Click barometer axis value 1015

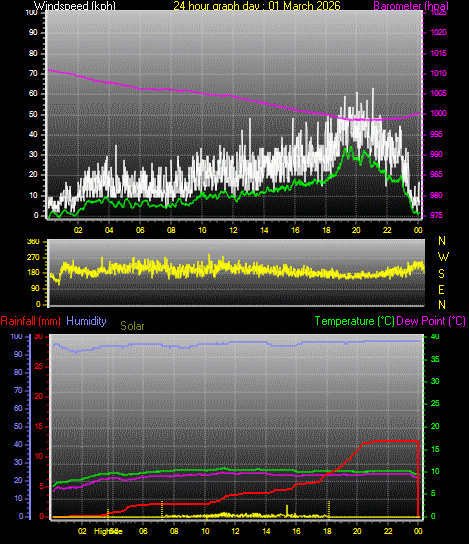point(438,53)
